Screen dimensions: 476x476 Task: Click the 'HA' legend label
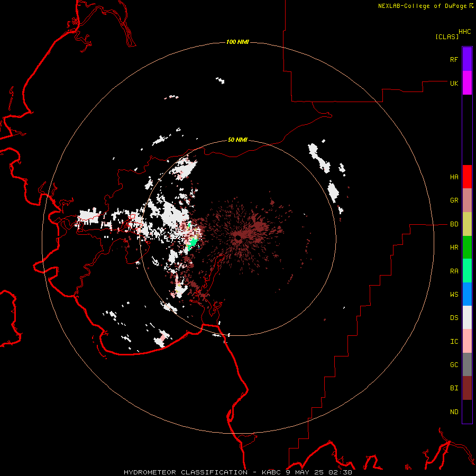(x=454, y=177)
